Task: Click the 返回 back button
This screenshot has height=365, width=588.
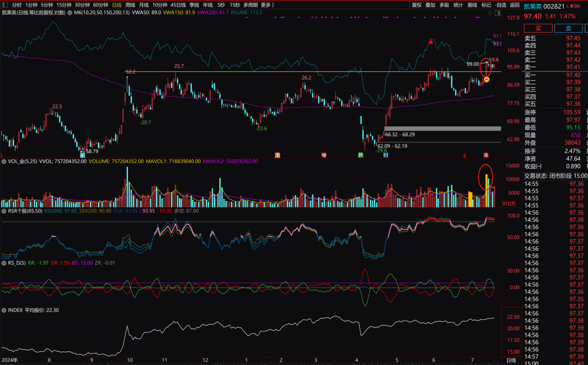Action: [x=514, y=5]
